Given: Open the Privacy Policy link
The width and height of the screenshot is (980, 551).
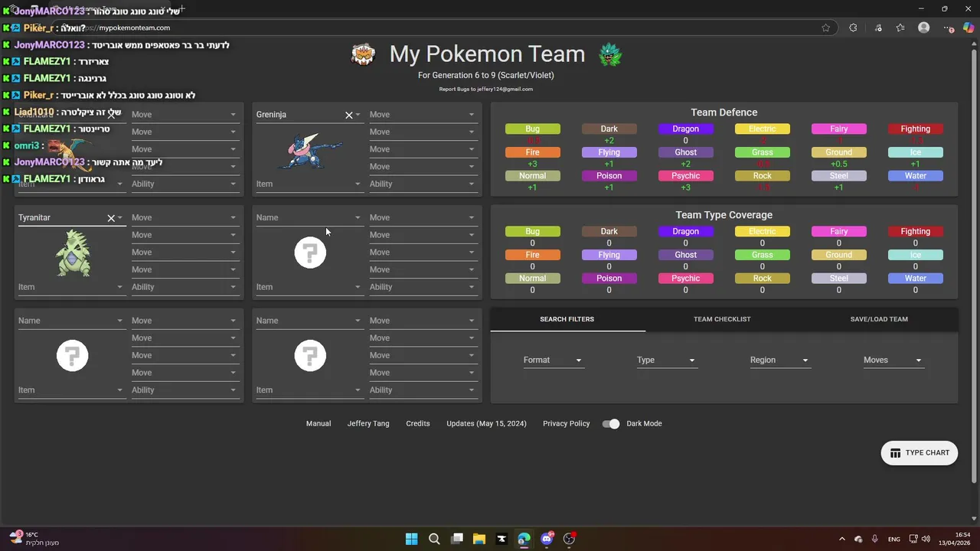Looking at the screenshot, I should (x=567, y=423).
